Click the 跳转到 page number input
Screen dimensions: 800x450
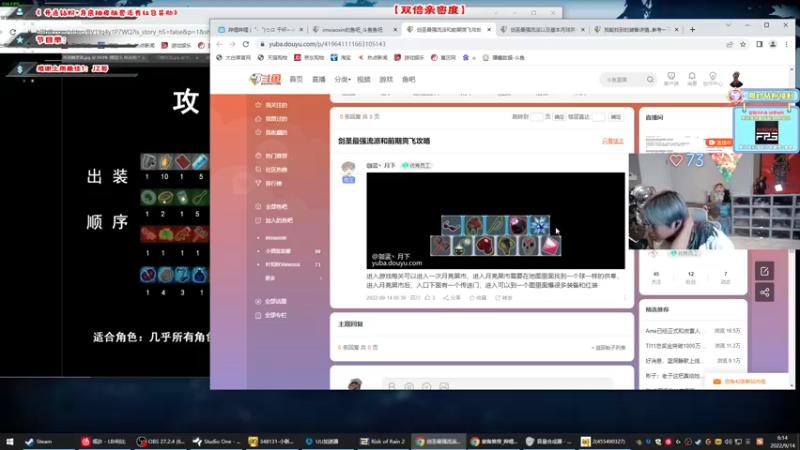click(x=536, y=117)
